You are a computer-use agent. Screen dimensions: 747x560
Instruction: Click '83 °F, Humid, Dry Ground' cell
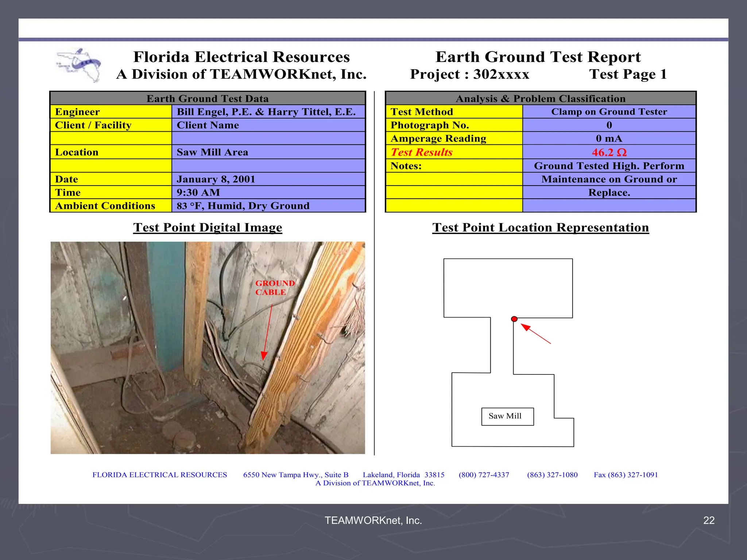(x=268, y=206)
